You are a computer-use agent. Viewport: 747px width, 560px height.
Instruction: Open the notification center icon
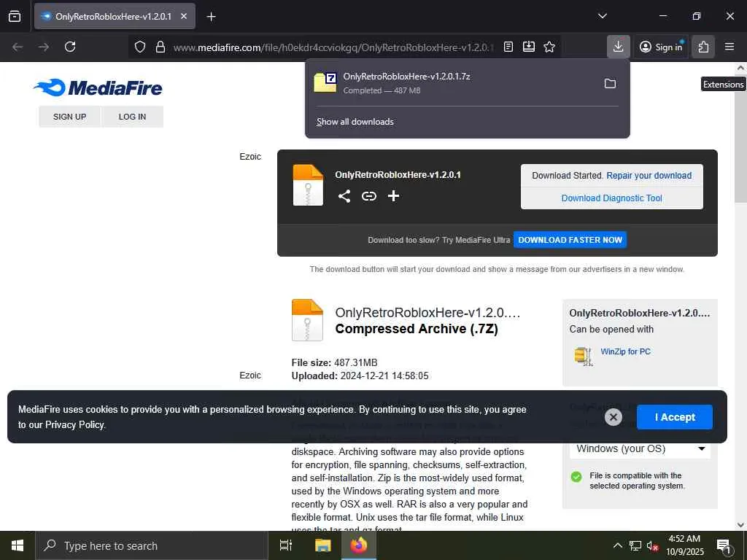[x=724, y=545]
